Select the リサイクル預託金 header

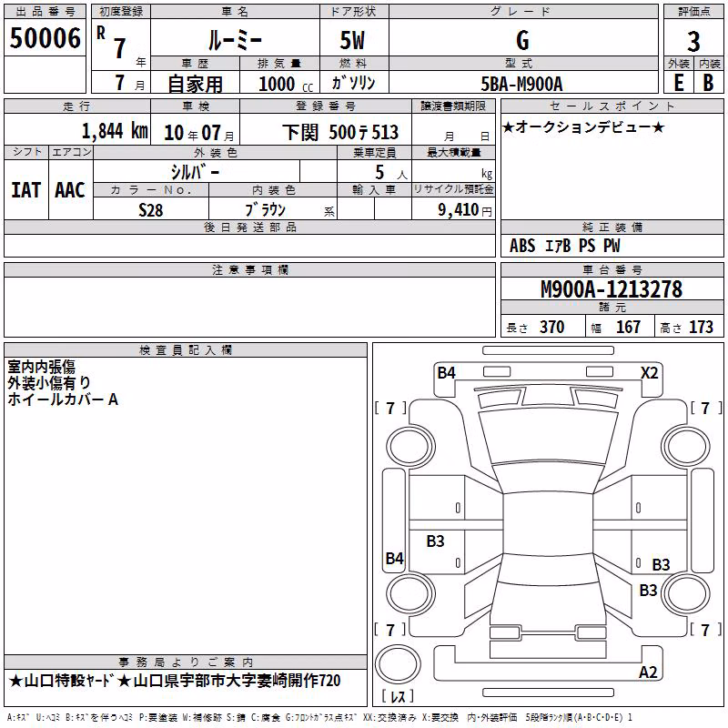[x=453, y=189]
